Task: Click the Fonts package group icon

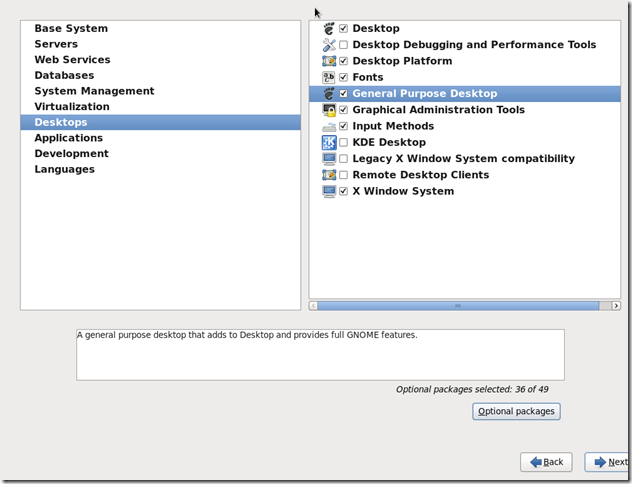Action: (x=329, y=77)
